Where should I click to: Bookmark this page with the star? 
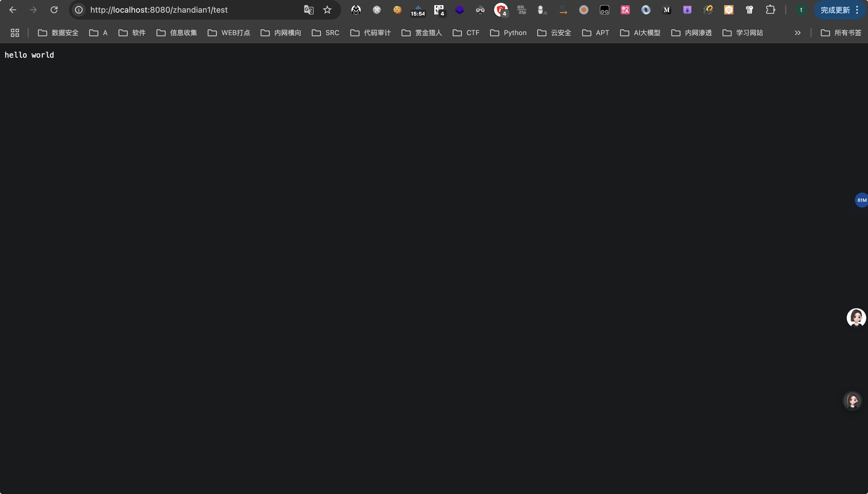(327, 10)
